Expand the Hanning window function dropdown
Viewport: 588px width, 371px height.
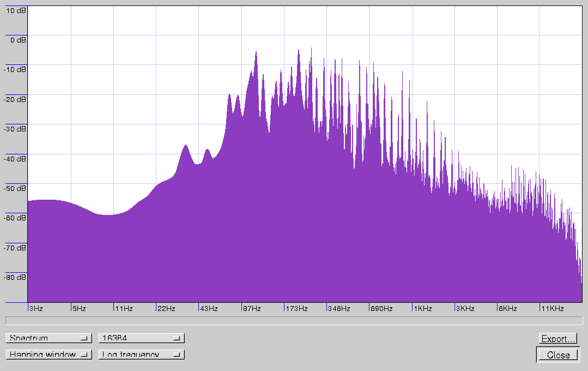[49, 355]
